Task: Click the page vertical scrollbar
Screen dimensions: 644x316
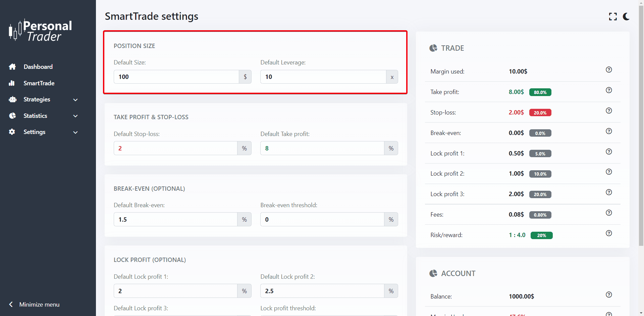Action: (x=641, y=134)
